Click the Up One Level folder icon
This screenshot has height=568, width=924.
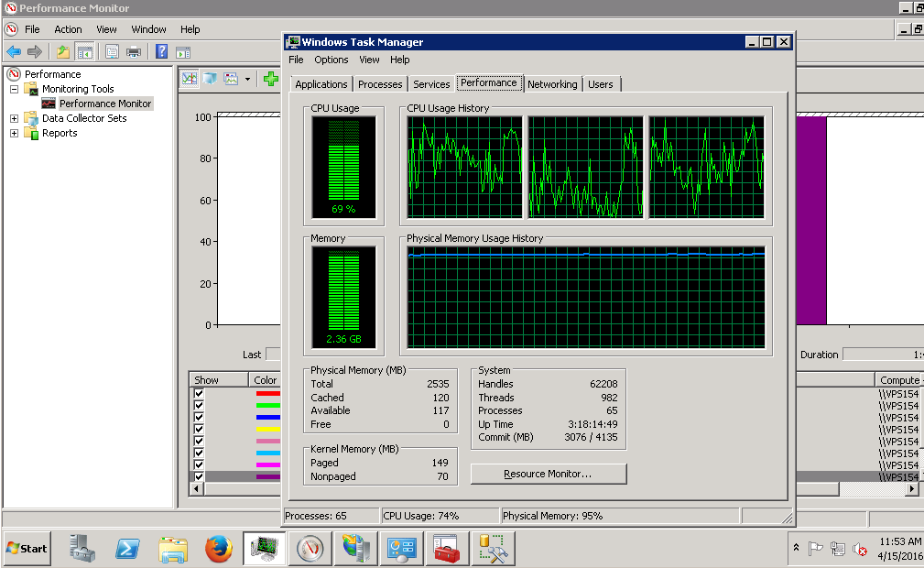coord(62,52)
